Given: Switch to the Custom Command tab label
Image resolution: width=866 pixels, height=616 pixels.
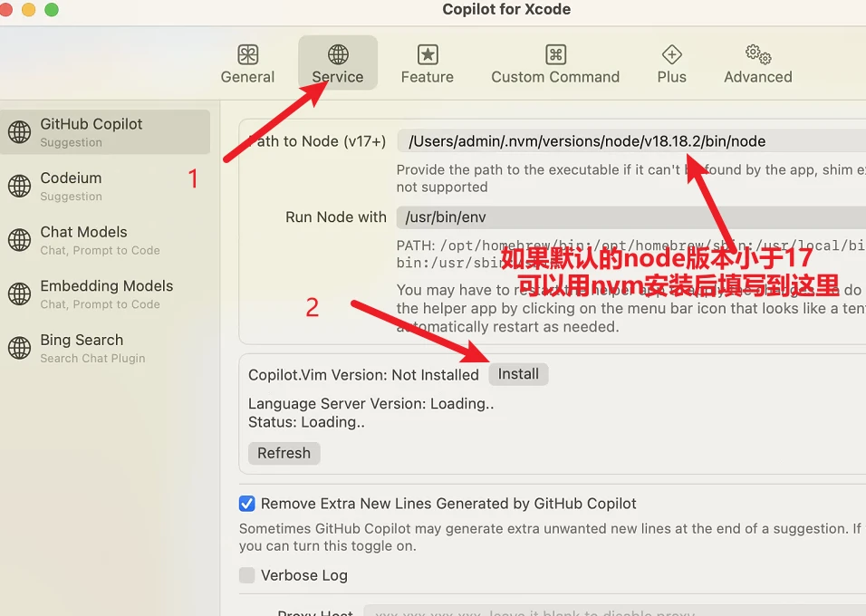Looking at the screenshot, I should 555,77.
